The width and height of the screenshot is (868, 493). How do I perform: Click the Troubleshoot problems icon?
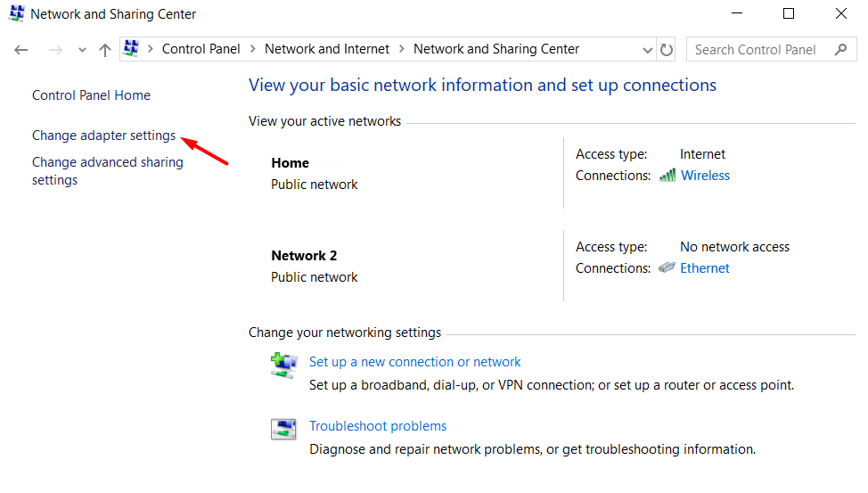tap(283, 429)
